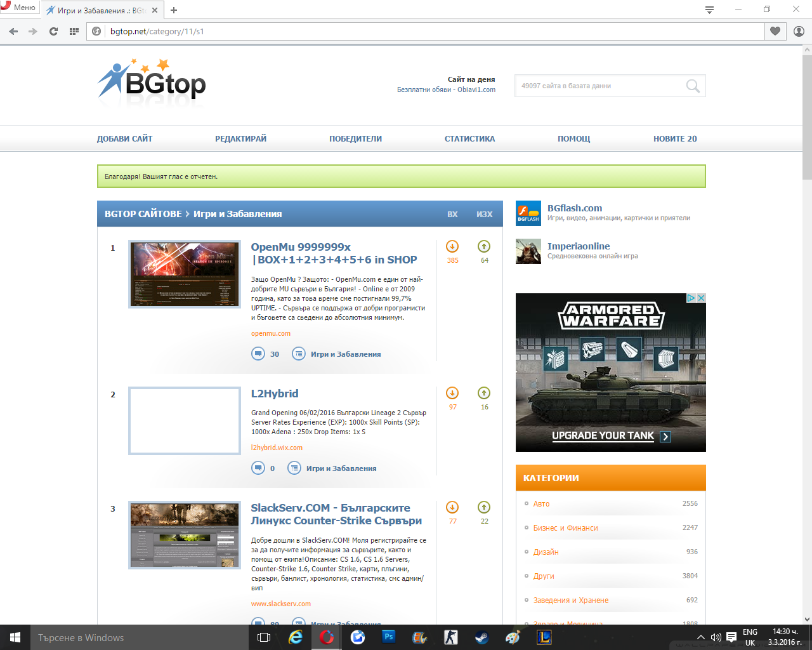This screenshot has width=812, height=650.
Task: Open the Дизайн category
Action: (546, 552)
